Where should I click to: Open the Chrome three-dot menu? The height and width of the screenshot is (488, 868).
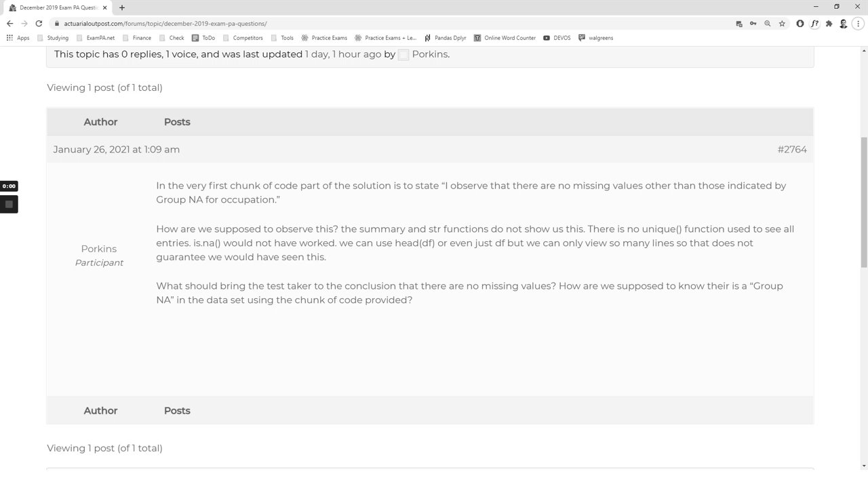click(x=859, y=23)
